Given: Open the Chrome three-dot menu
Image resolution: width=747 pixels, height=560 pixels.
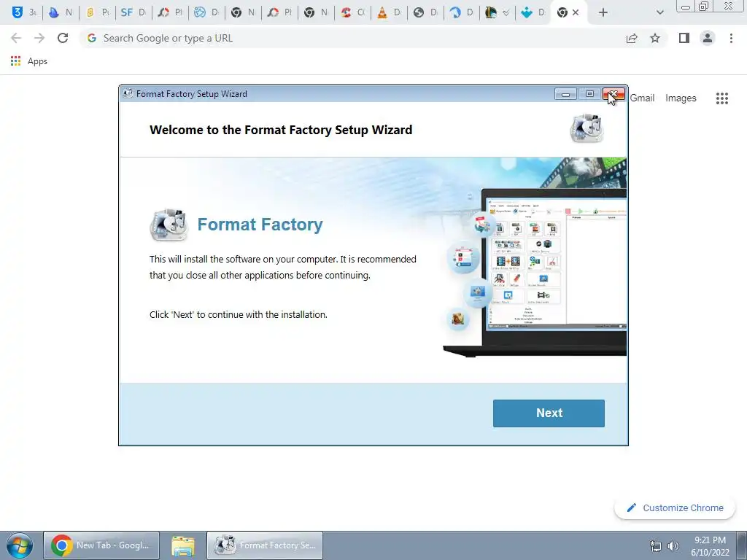Looking at the screenshot, I should coord(731,38).
